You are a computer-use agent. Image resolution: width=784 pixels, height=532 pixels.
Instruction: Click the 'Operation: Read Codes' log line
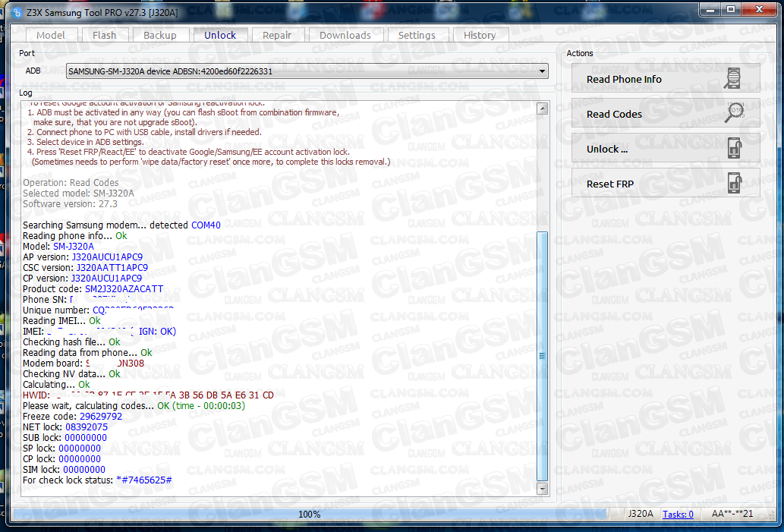(71, 182)
